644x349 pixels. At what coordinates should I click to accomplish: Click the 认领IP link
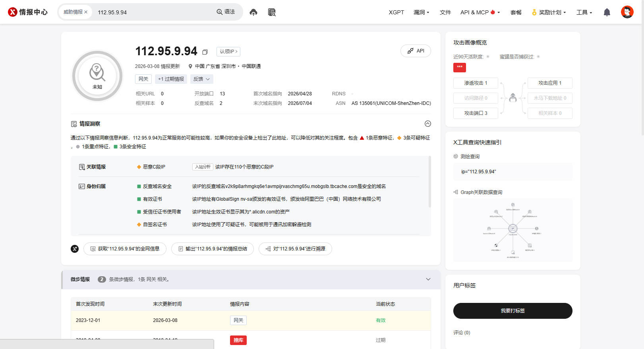(x=228, y=51)
